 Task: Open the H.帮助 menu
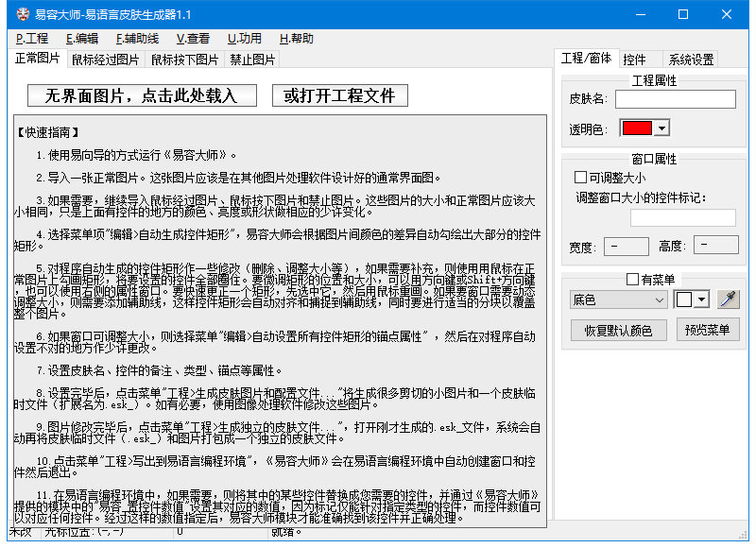click(297, 39)
